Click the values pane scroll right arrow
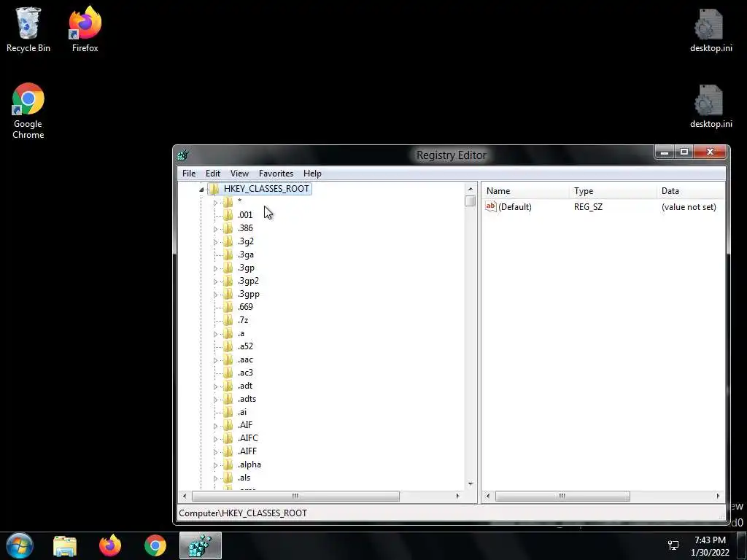Image resolution: width=747 pixels, height=560 pixels. (x=718, y=496)
